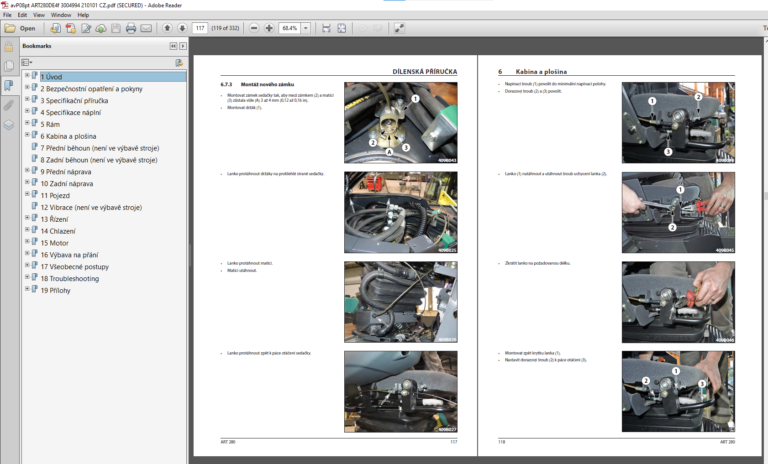Open the View menu
This screenshot has height=464, width=768.
coord(39,15)
